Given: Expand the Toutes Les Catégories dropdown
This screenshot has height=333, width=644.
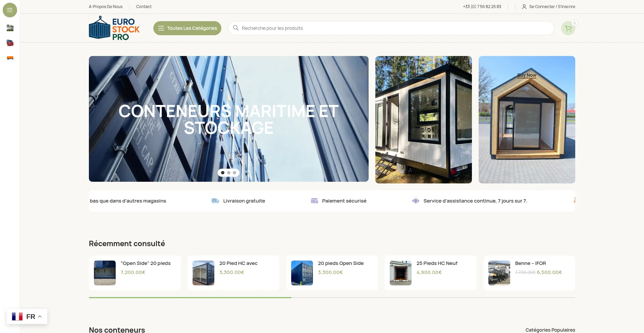Looking at the screenshot, I should [187, 28].
